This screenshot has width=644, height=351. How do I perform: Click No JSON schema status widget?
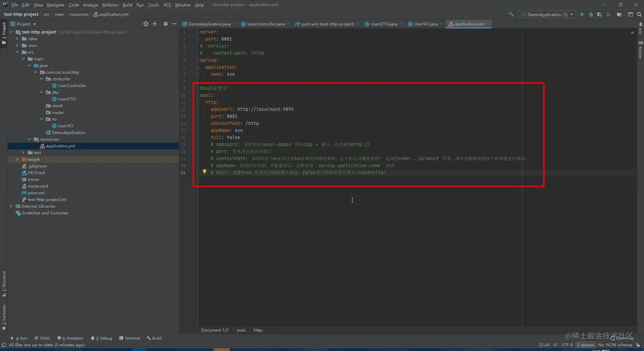pos(615,345)
